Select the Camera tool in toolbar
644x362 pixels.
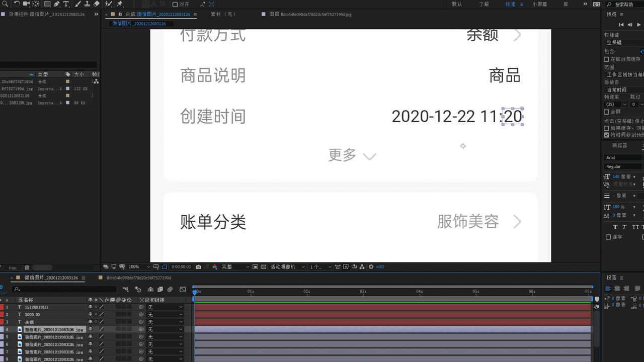tap(26, 4)
